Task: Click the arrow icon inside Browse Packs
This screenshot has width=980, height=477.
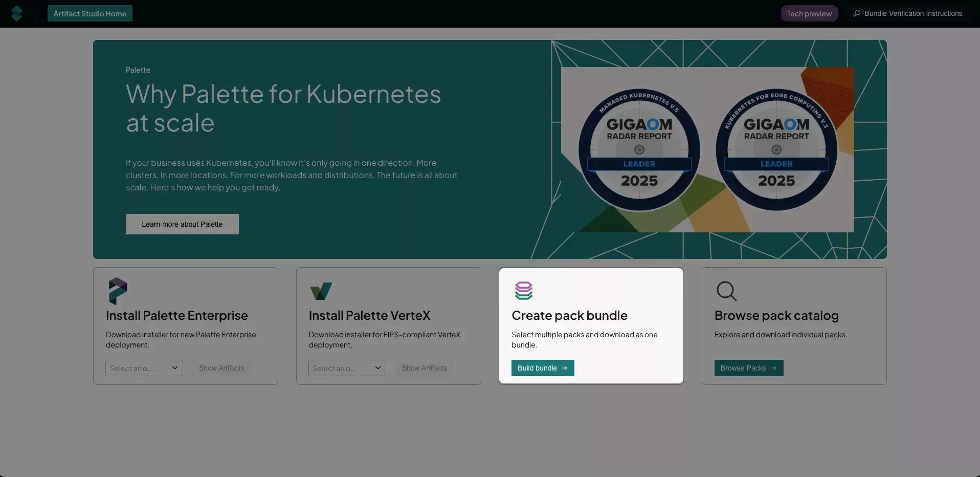Action: tap(774, 367)
